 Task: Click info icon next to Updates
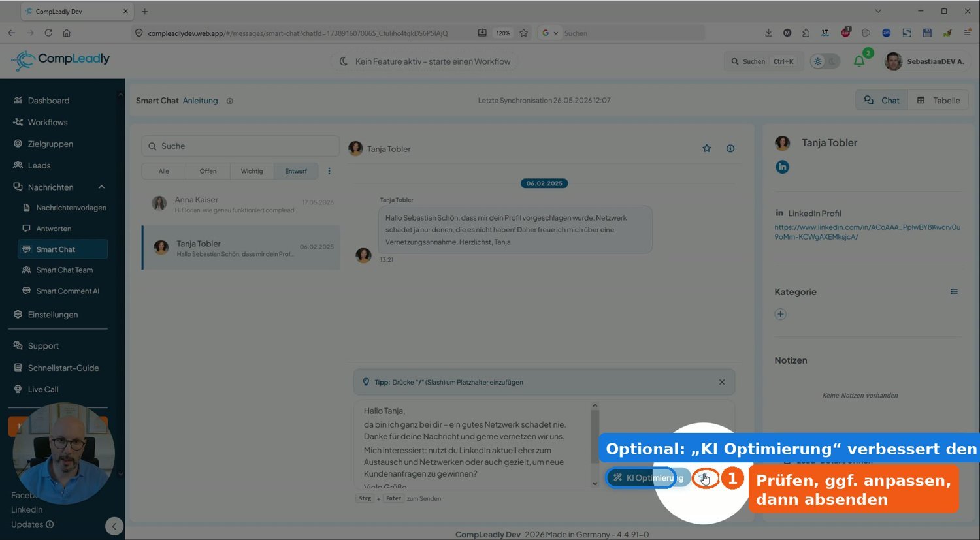click(50, 524)
